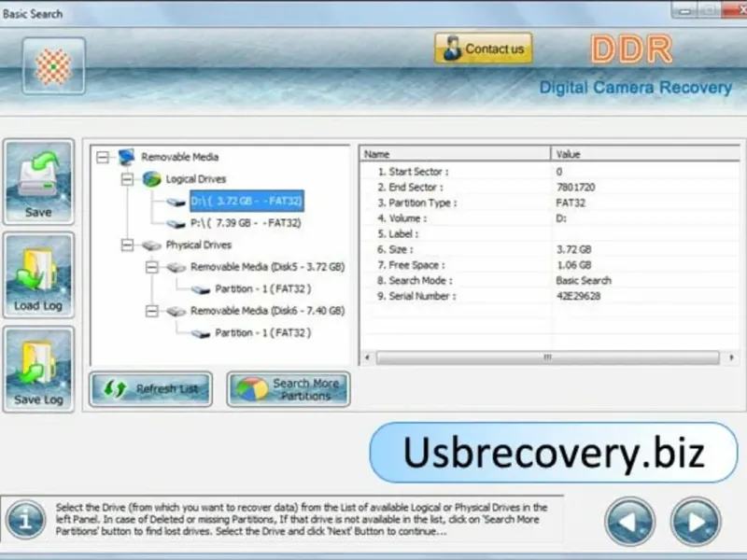Screen dimensions: 747x560
Task: Click the scrollbar left arrow
Action: pyautogui.click(x=367, y=357)
